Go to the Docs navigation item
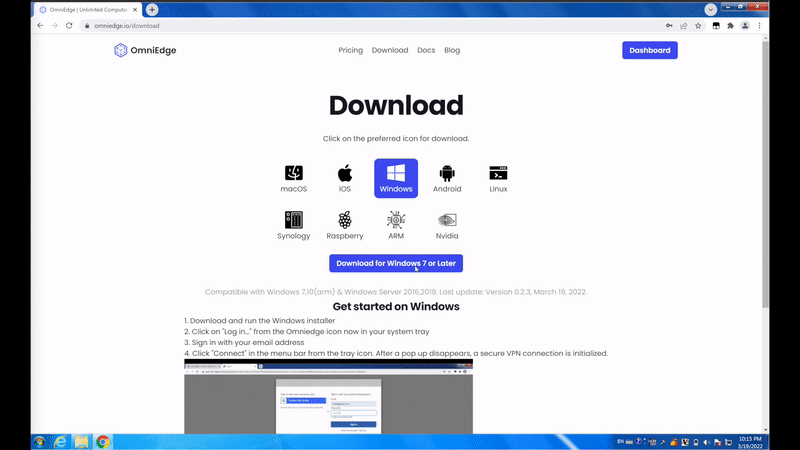The image size is (800, 450). coord(426,50)
